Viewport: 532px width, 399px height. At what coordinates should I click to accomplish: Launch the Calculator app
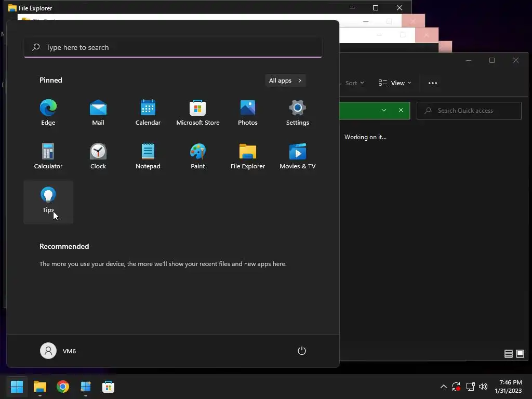(48, 156)
